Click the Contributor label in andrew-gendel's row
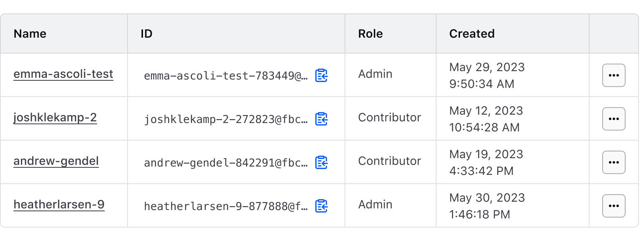Viewport: 644px width, 241px height. click(390, 161)
